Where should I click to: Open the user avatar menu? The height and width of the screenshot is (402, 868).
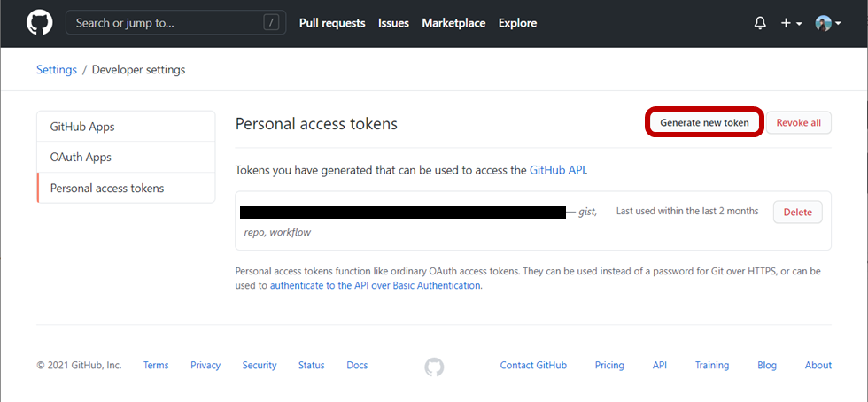[x=826, y=23]
